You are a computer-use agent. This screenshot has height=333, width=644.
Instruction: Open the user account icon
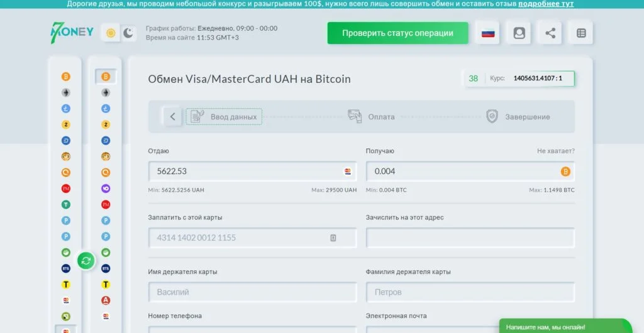[519, 33]
